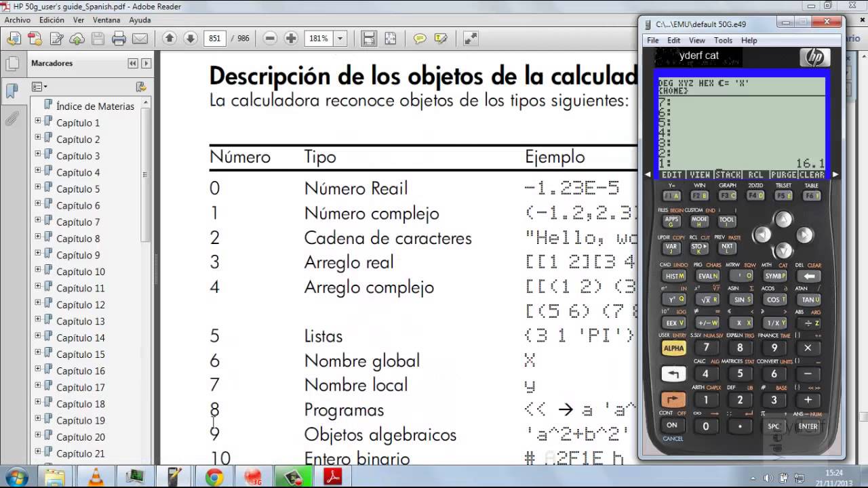Expand Capítulo 5 bookmark node

point(38,188)
